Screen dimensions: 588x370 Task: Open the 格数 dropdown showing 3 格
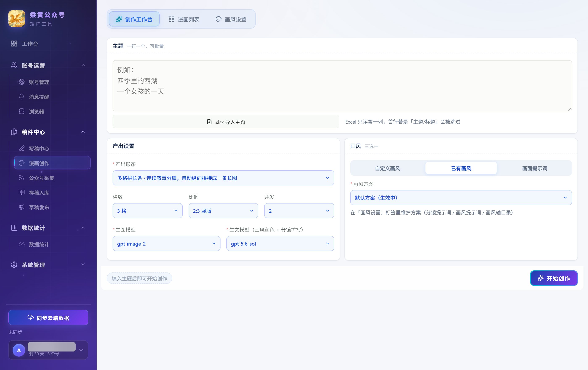click(x=147, y=211)
